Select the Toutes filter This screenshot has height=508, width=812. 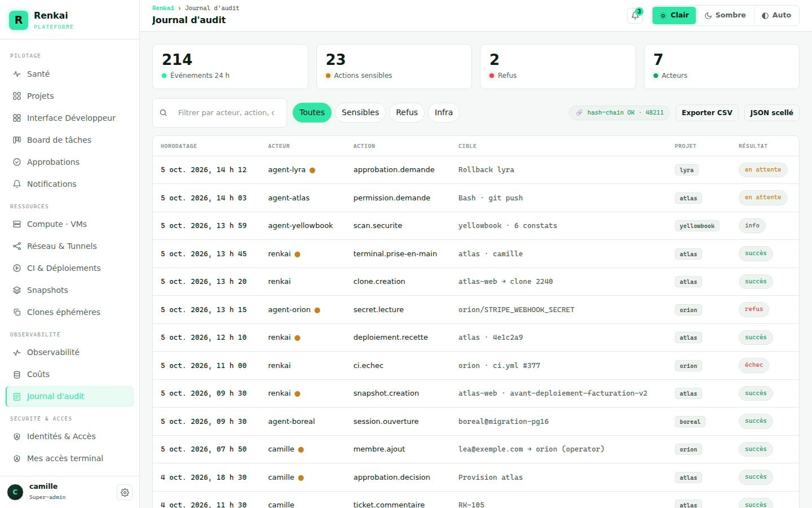pos(312,112)
